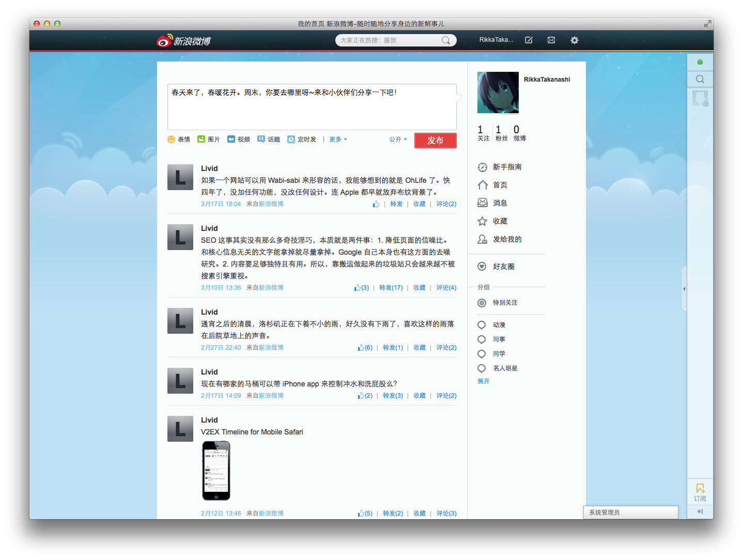Screen dimensions: 743x560
Task: Open RikkaTakanashi name in sidebar
Action: pyautogui.click(x=547, y=80)
